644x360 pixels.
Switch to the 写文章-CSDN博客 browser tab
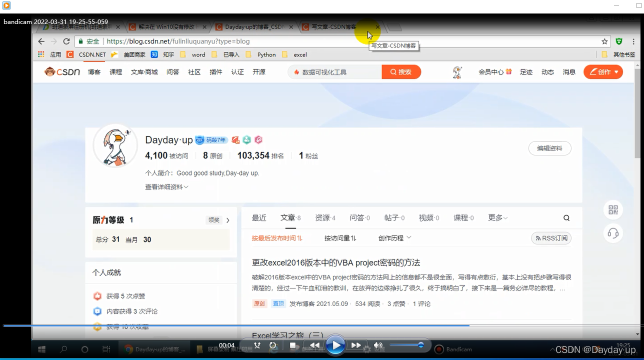click(x=335, y=27)
